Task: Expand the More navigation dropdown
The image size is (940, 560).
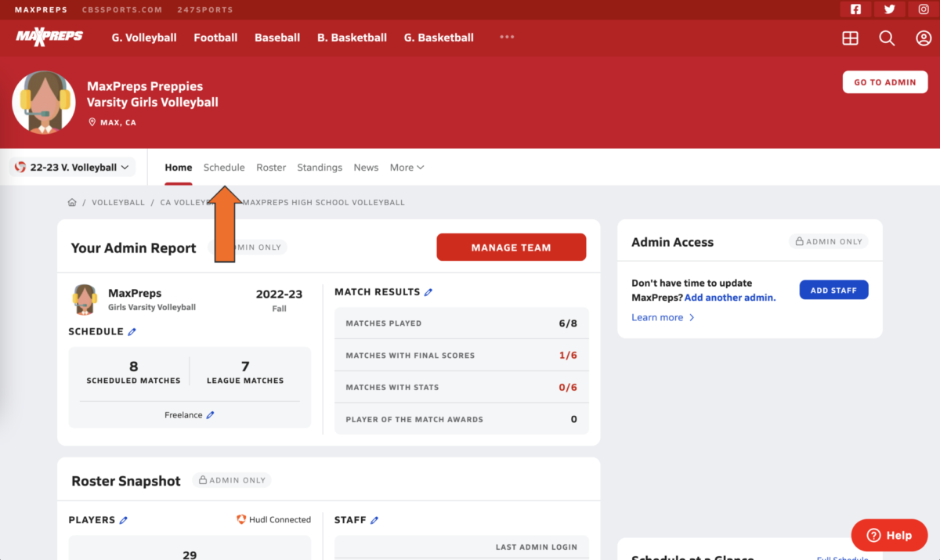Action: pos(407,168)
